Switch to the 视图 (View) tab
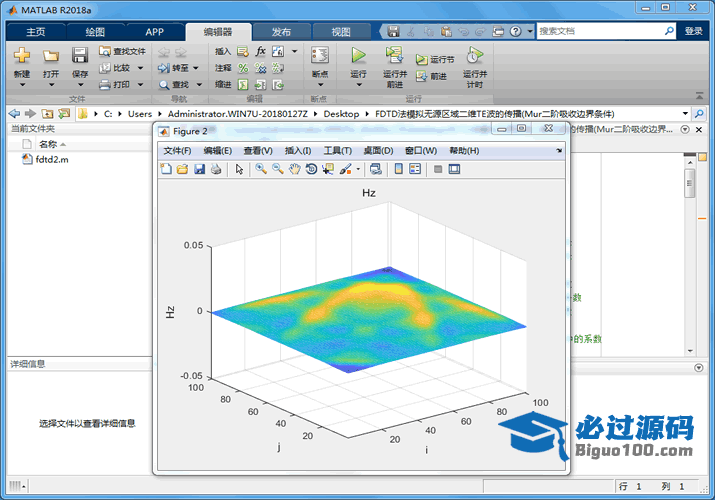This screenshot has height=500, width=715. [341, 31]
